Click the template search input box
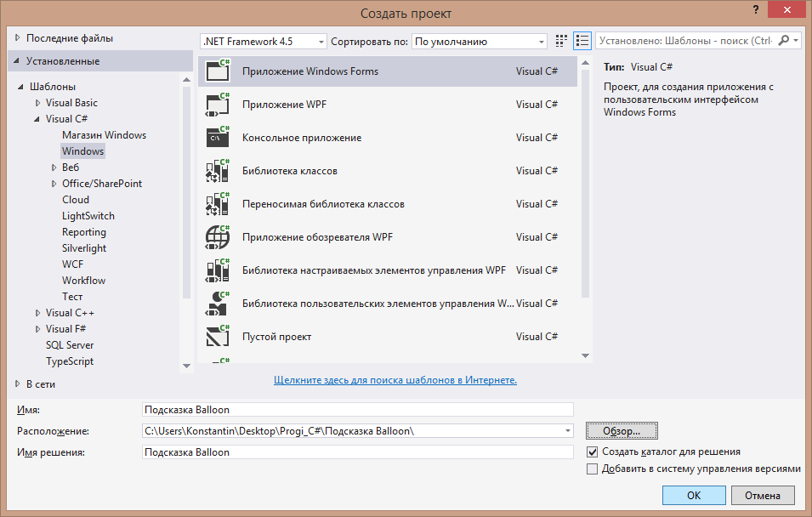 click(x=684, y=41)
